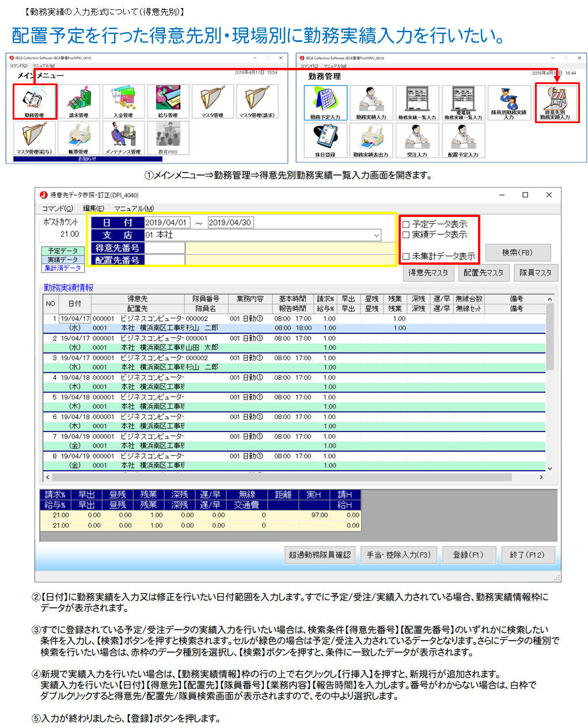Open the 請求管理 icon
588x728 pixels.
click(79, 101)
